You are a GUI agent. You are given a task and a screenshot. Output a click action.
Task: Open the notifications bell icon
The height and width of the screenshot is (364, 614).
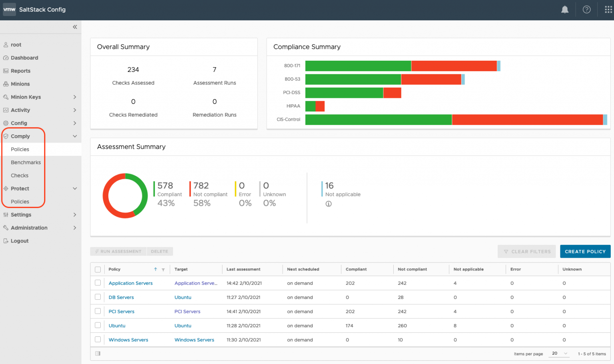point(564,10)
